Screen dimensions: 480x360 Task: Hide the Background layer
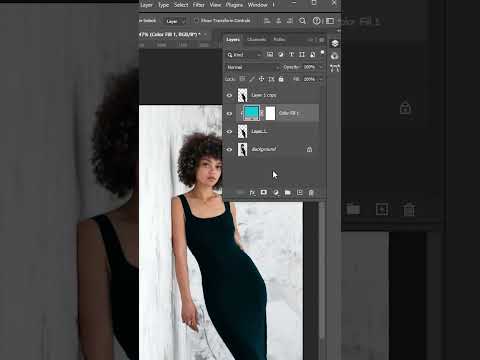click(x=229, y=149)
